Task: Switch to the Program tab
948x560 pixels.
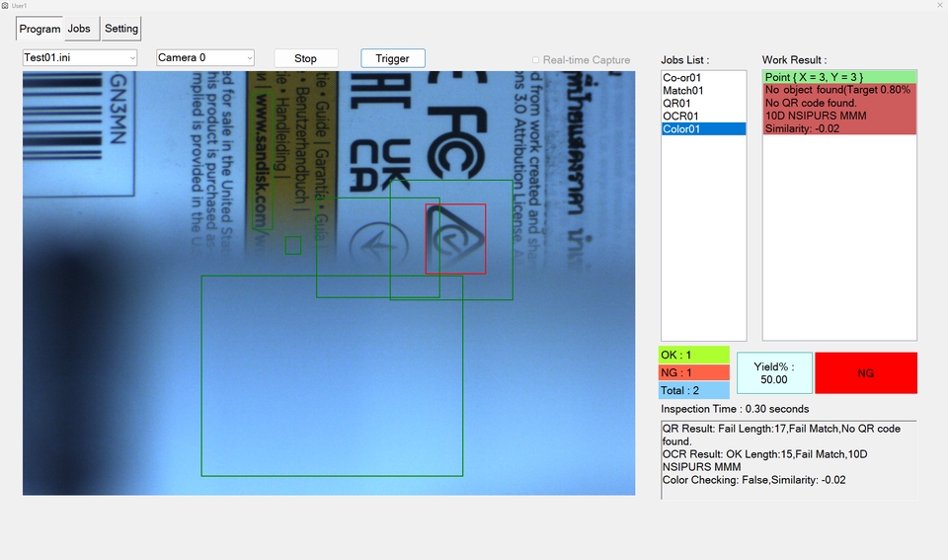Action: click(x=39, y=29)
